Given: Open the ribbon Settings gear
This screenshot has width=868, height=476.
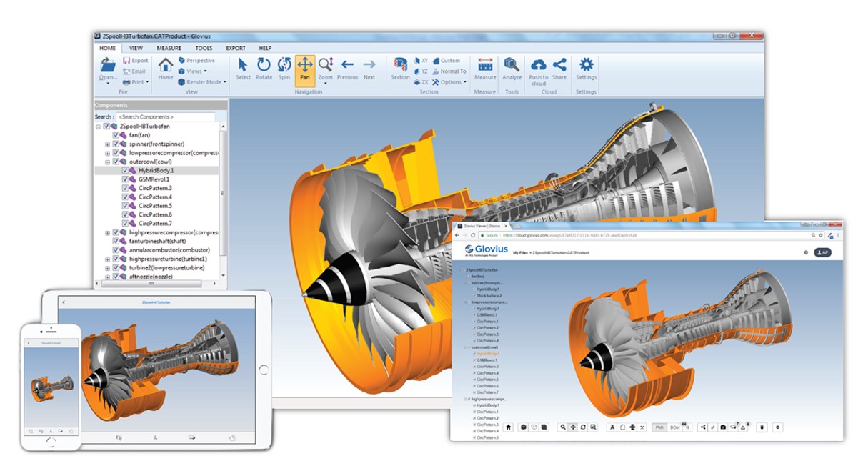Looking at the screenshot, I should [x=586, y=68].
